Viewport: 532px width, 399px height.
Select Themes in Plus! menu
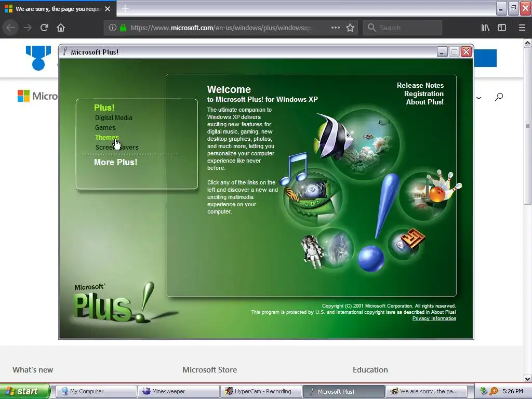[x=107, y=137]
